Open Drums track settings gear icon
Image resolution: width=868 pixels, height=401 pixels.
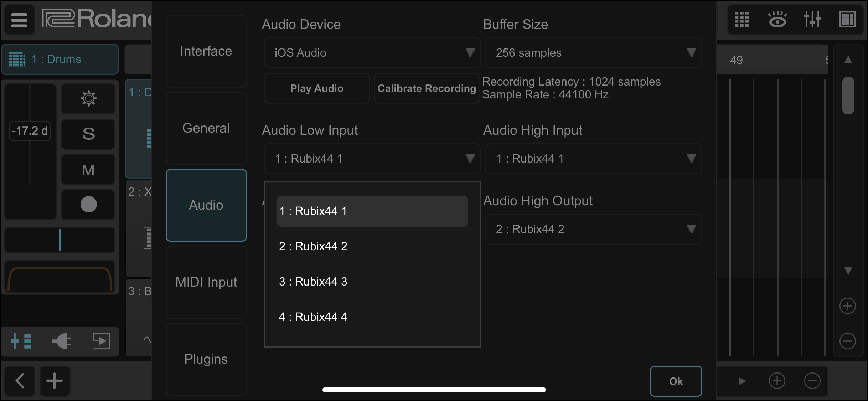coord(88,99)
